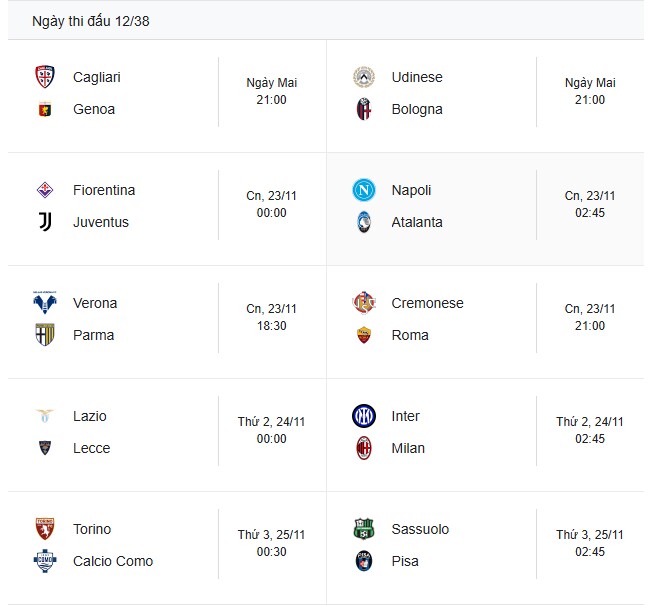
Task: Click the Torino club crest
Action: click(x=44, y=529)
